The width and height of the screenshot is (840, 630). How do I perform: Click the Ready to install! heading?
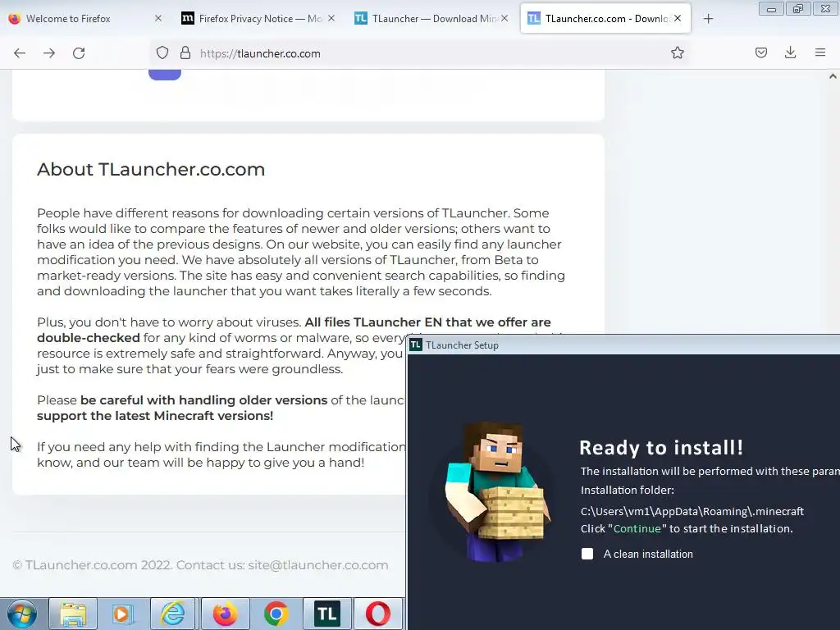(662, 447)
